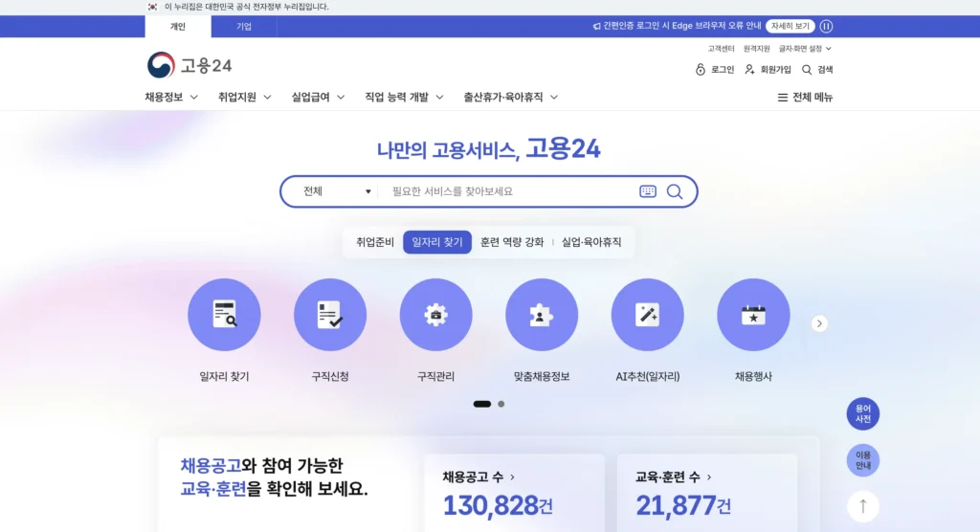
Task: Open 채용행사 calendar icon
Action: click(x=753, y=315)
